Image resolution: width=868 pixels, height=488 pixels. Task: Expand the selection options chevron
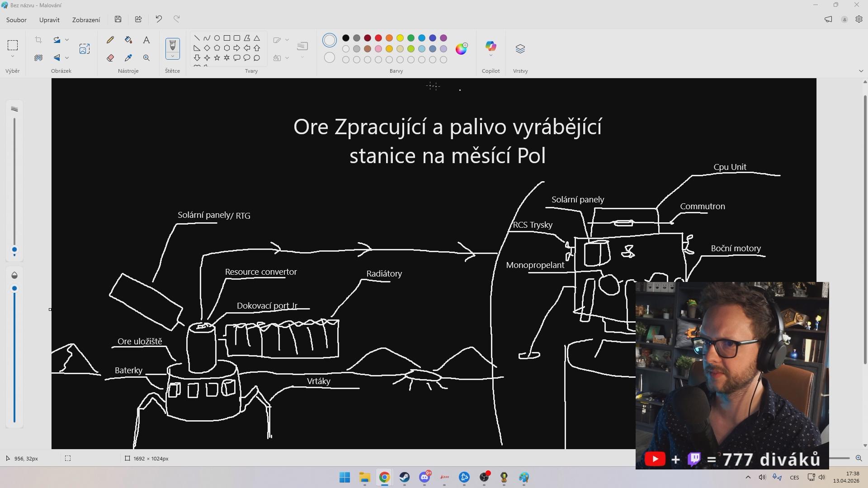(13, 56)
